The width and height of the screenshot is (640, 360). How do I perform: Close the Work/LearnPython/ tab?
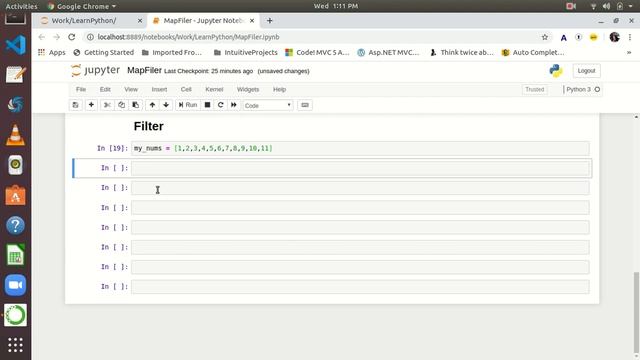(x=140, y=20)
